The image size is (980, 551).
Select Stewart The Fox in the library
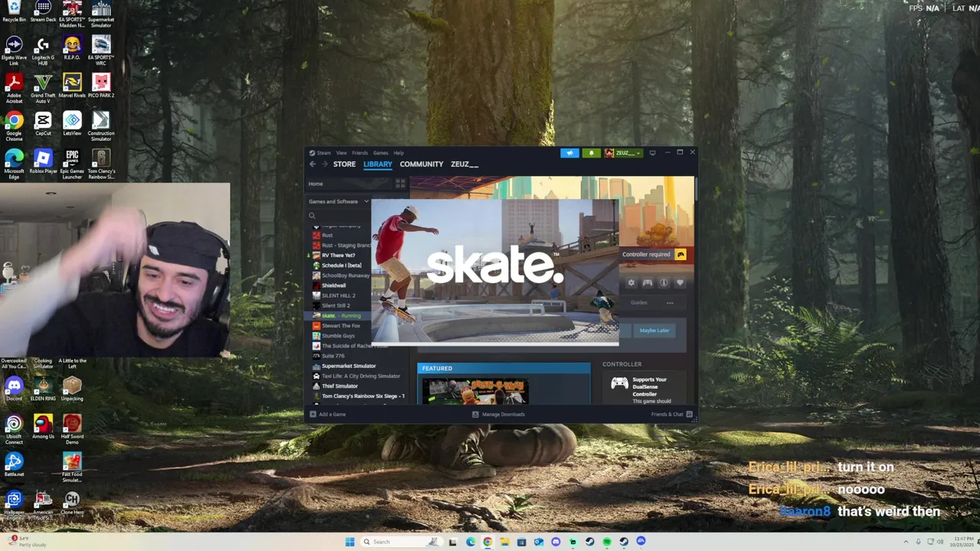pos(337,326)
